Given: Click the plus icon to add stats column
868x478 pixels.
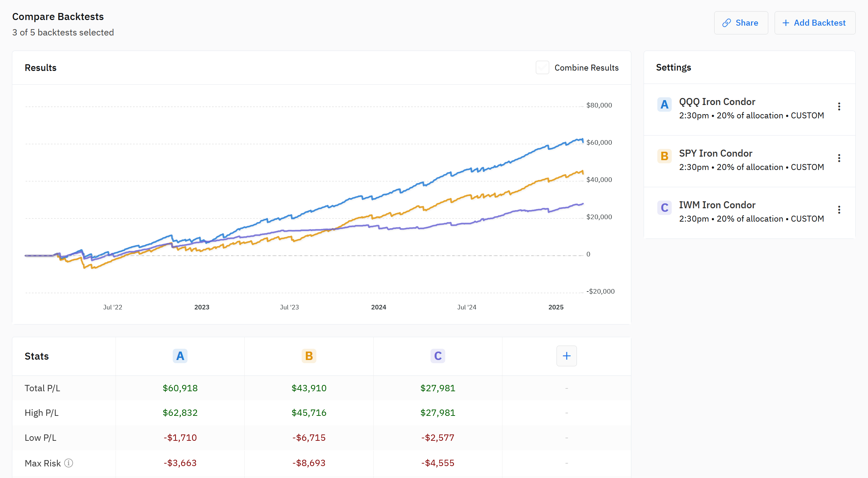Looking at the screenshot, I should point(566,356).
